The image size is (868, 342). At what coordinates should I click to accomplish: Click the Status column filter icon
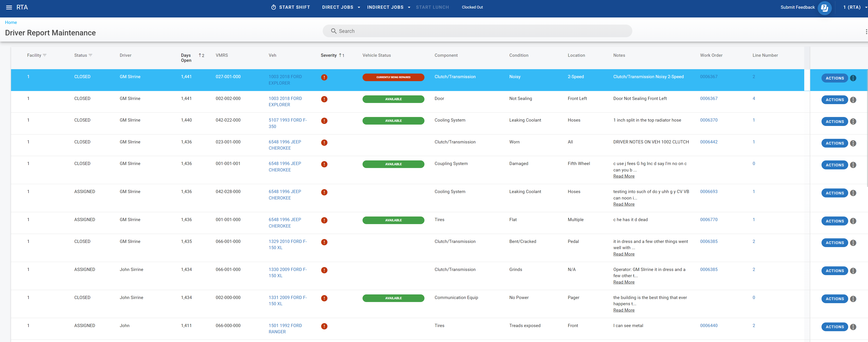point(90,55)
